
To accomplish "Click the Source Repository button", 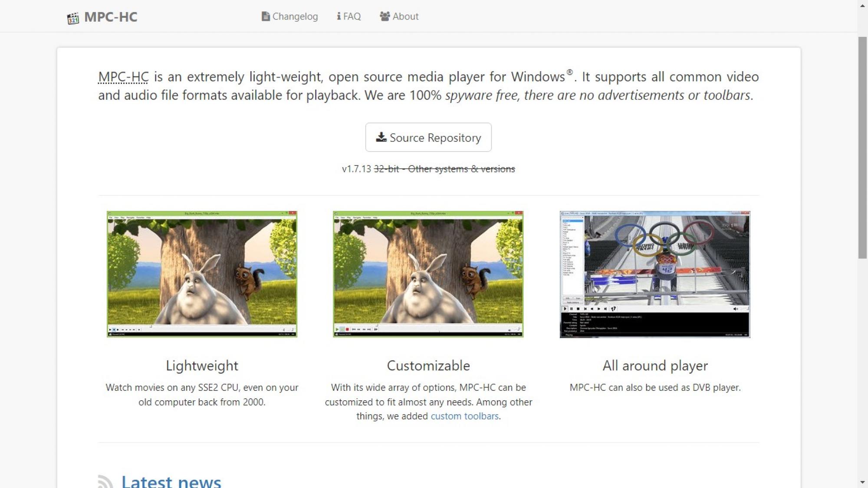I will click(428, 137).
